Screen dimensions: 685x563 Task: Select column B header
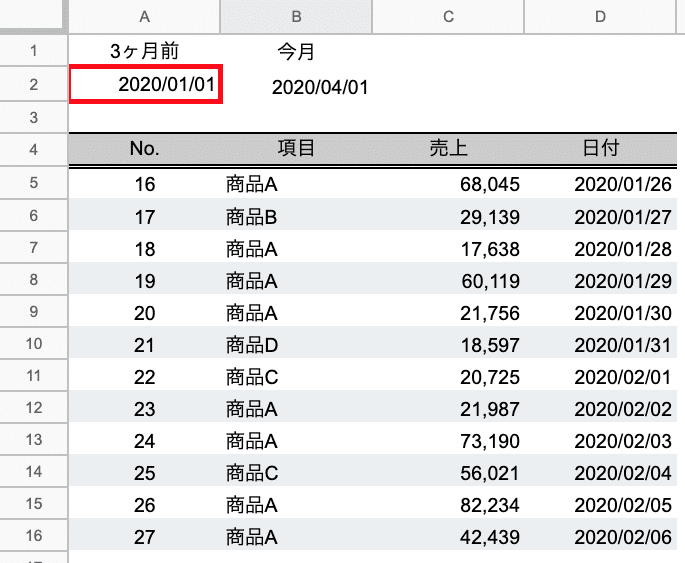coord(296,17)
